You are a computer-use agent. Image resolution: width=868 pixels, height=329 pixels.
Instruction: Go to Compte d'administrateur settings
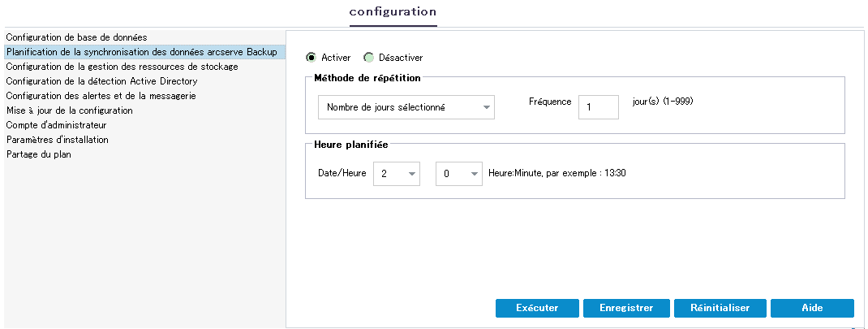pos(56,125)
